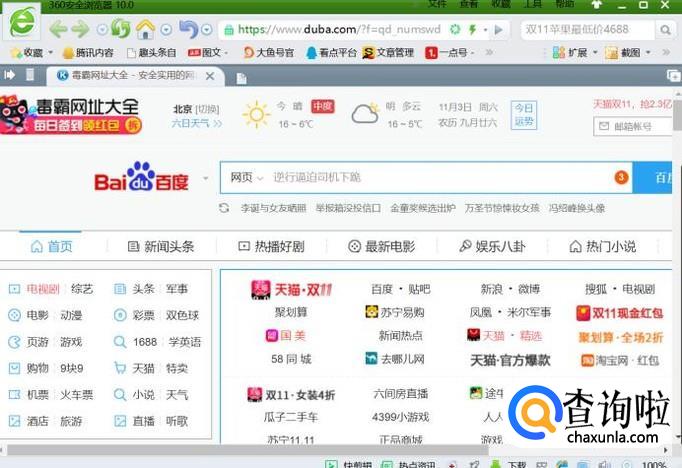Click the 扩展 extensions icon
Image resolution: width=682 pixels, height=468 pixels.
[x=558, y=53]
